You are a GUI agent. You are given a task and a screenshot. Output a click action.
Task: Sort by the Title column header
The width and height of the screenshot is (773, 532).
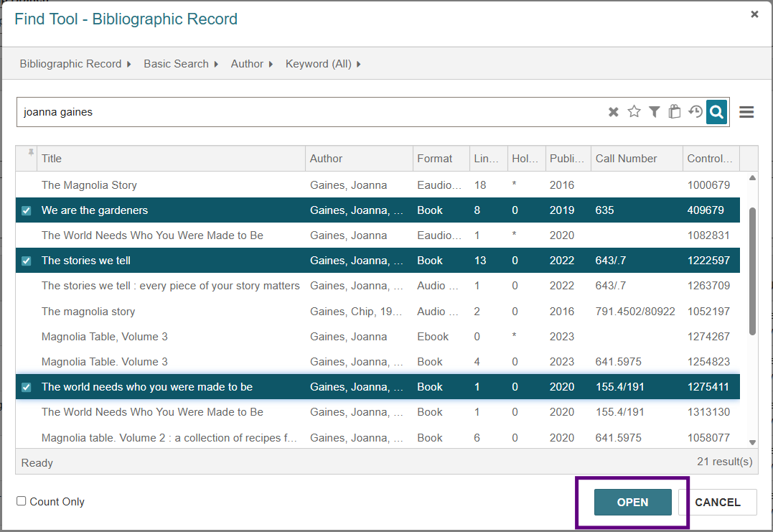click(171, 158)
